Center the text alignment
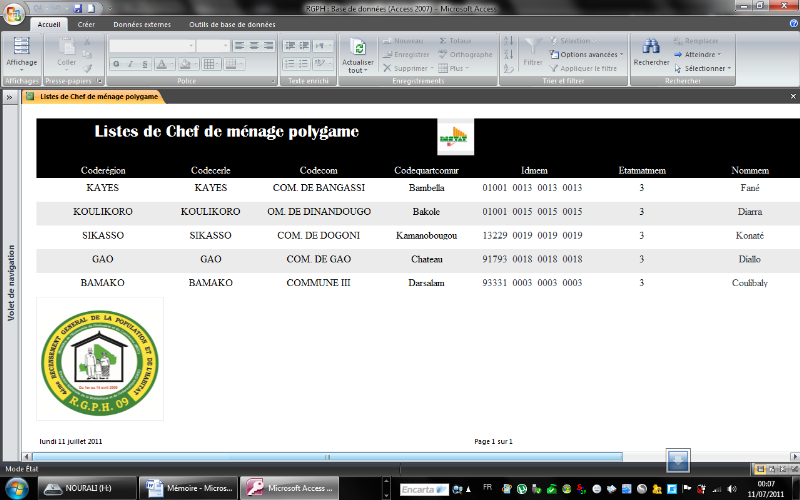Viewport: 800px width, 500px height. click(x=254, y=46)
